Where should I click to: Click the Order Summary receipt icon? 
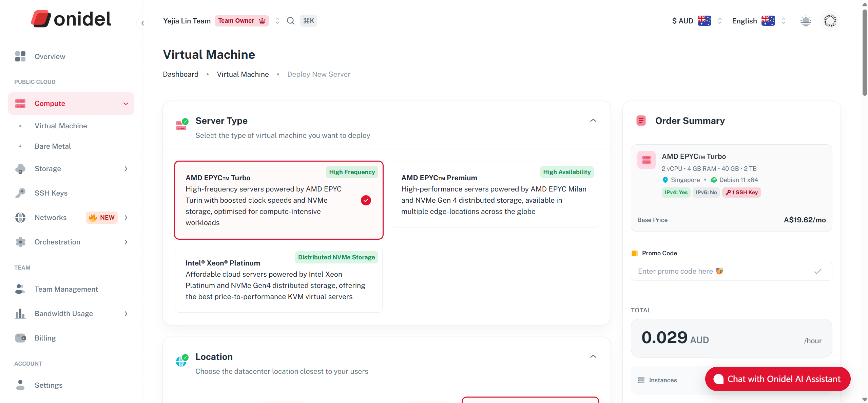click(641, 121)
